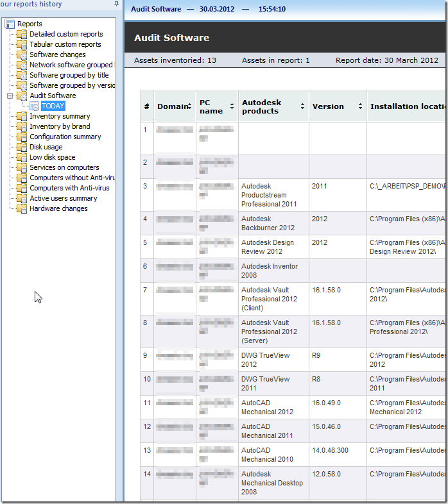
Task: Click the # column header
Action: 147,106
